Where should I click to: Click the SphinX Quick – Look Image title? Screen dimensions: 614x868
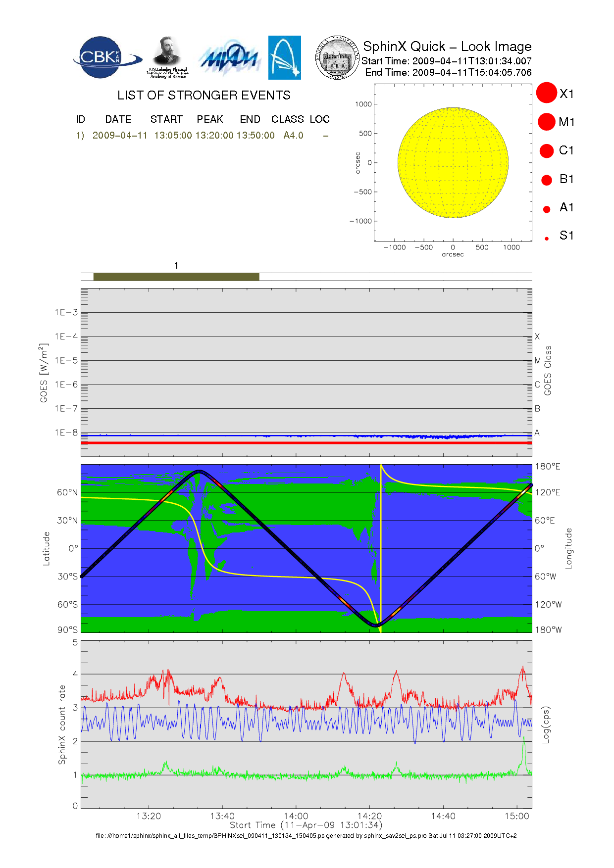(447, 47)
